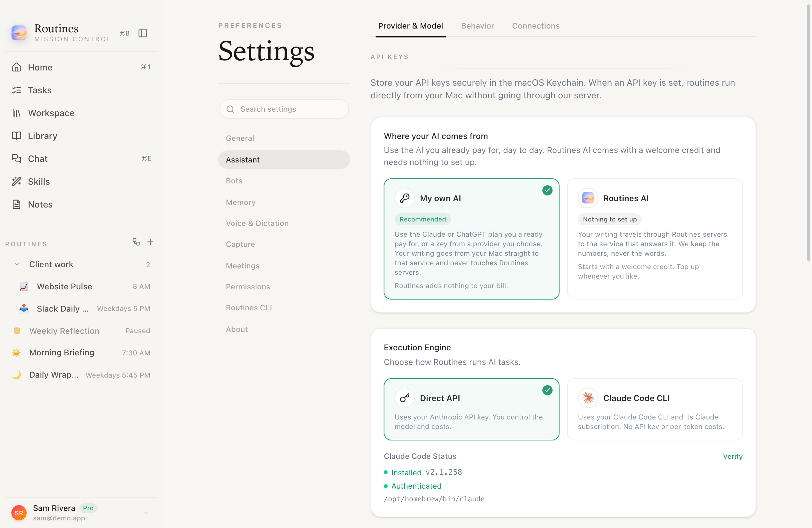
Task: Open Permissions settings section
Action: 284,287
